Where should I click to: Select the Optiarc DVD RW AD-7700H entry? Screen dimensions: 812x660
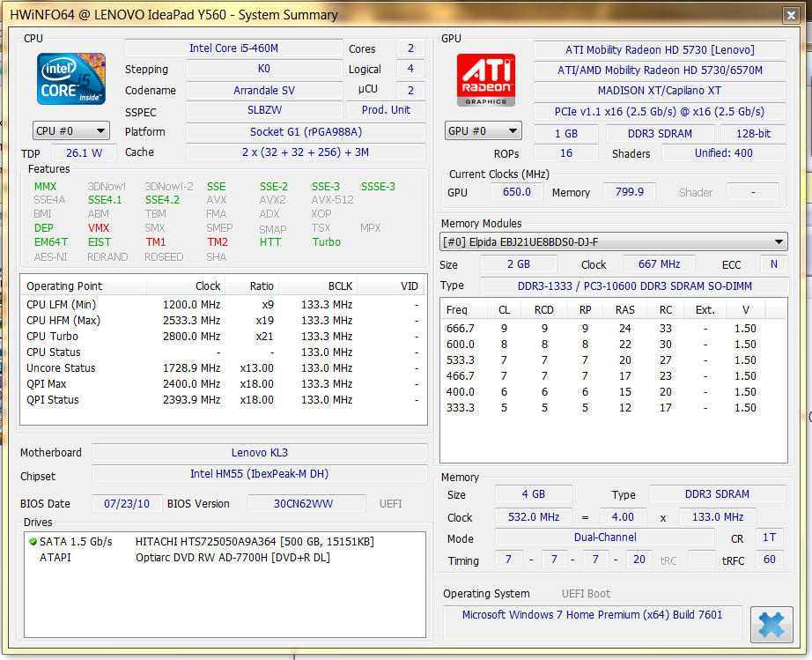(225, 558)
